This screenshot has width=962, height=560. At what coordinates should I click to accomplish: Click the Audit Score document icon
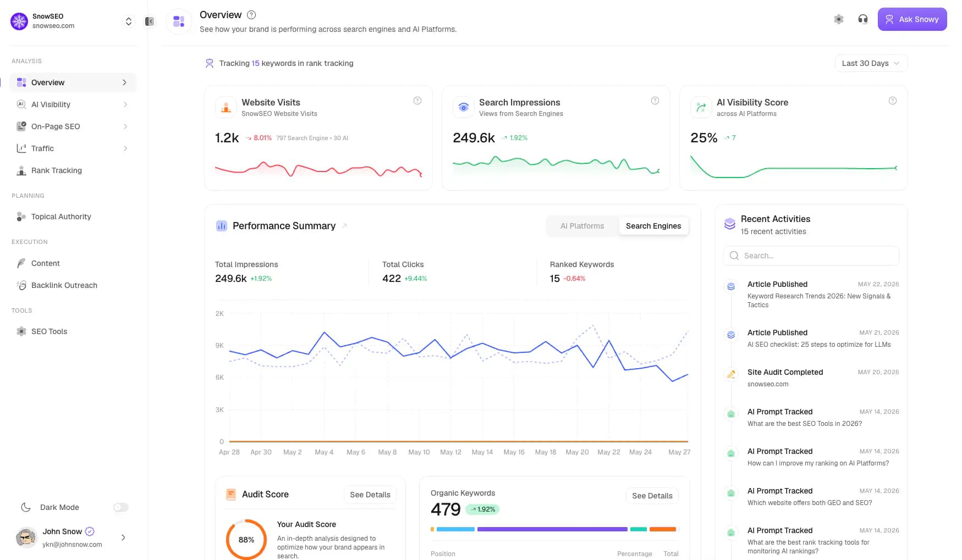tap(231, 495)
